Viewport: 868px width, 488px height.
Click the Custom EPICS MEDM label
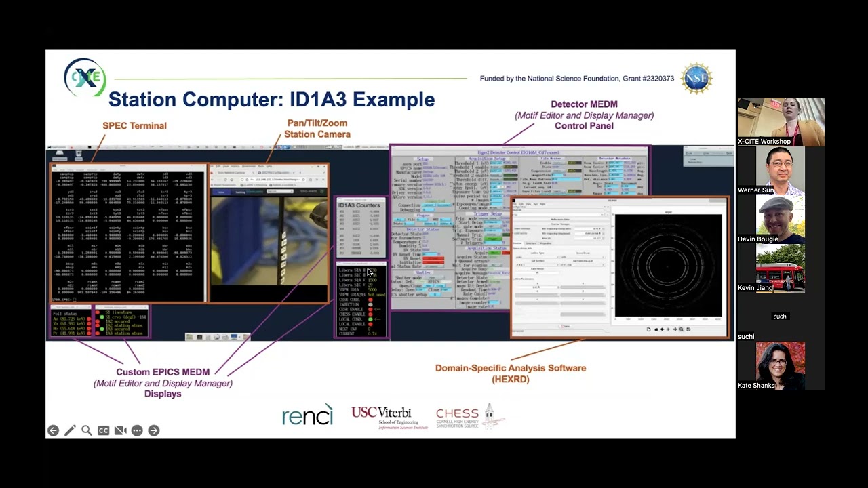coord(163,382)
